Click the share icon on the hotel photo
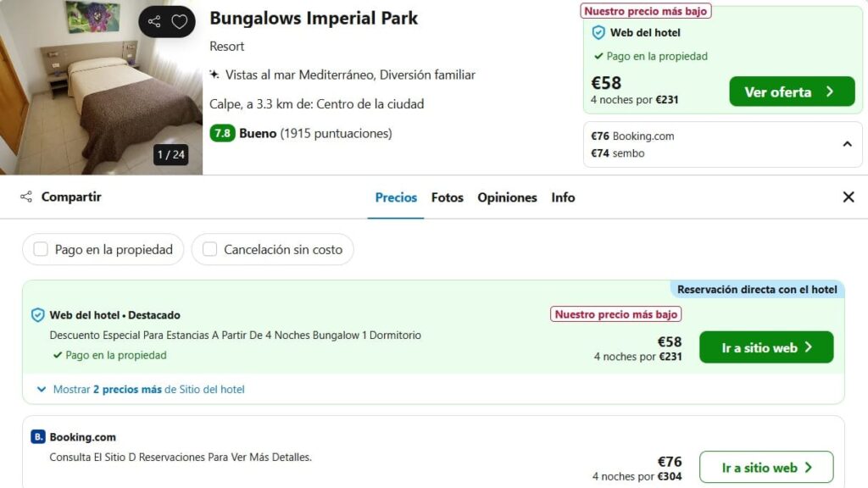Image resolution: width=868 pixels, height=488 pixels. (154, 21)
